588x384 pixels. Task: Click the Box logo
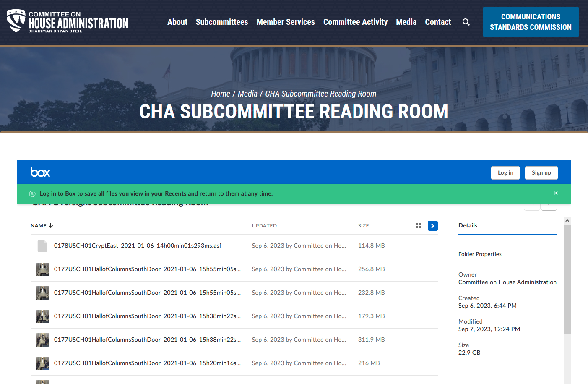tap(40, 172)
